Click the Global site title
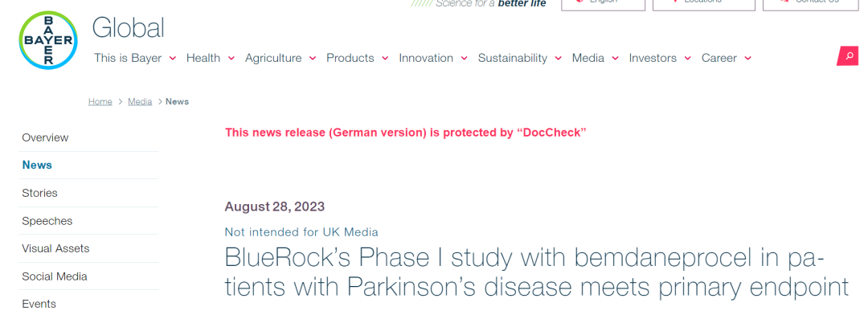 click(128, 27)
